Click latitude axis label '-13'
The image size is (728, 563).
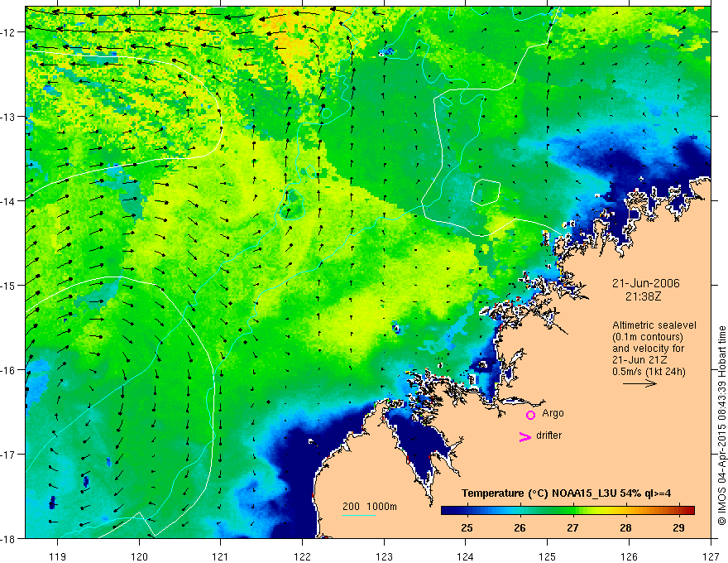[9, 117]
